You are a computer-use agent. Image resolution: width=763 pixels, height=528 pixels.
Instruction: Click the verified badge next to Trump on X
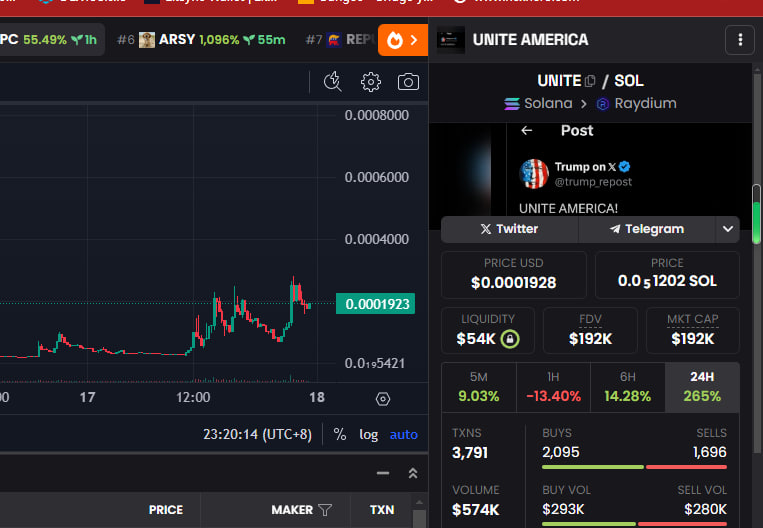625,167
